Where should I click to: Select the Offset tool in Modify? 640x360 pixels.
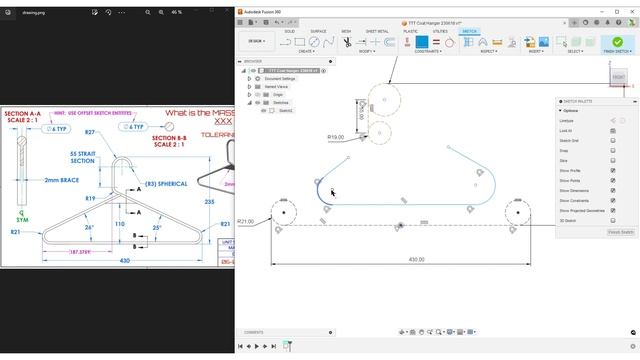(x=390, y=42)
